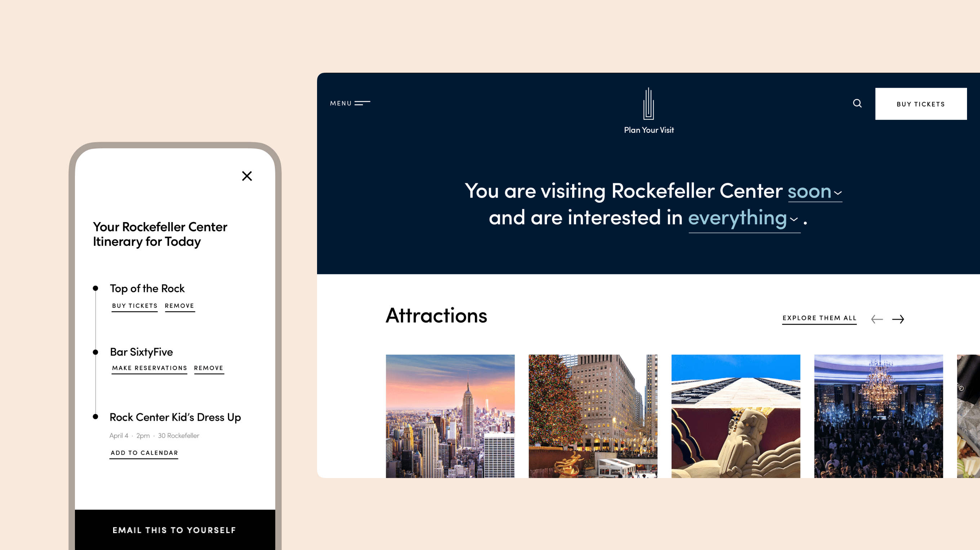Open the MENU navigation expander
Viewport: 980px width, 550px height.
[x=349, y=103]
